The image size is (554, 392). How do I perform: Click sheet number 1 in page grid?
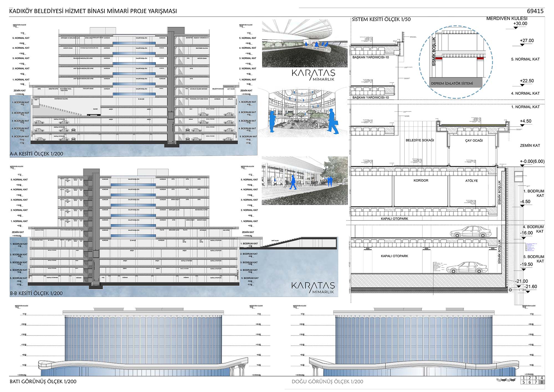click(524, 378)
